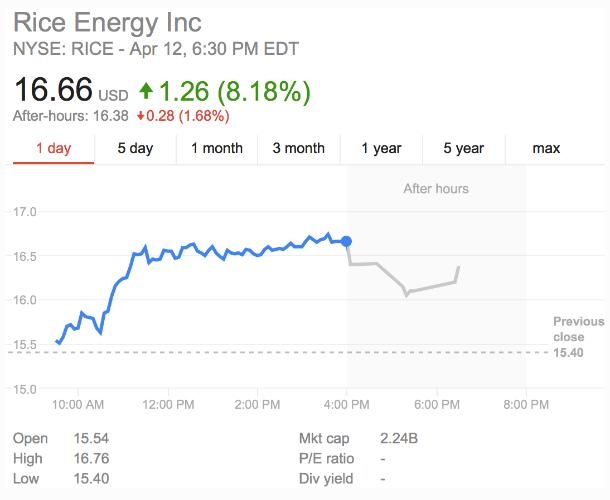
Task: Switch to the 1 year tab
Action: pyautogui.click(x=381, y=148)
